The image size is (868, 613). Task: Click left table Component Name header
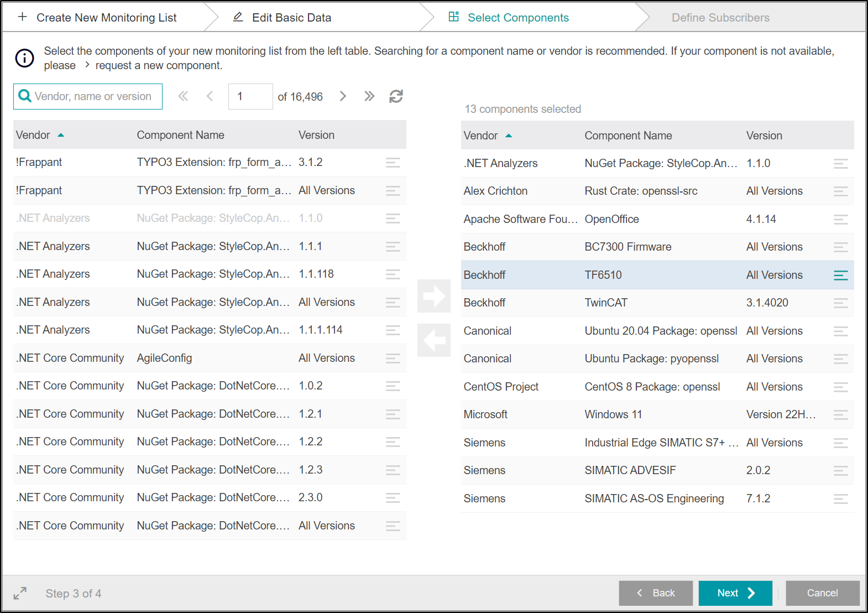pyautogui.click(x=180, y=135)
